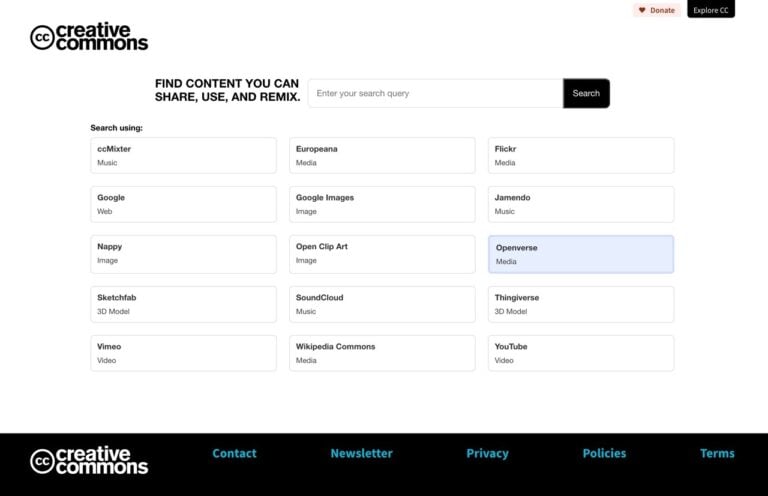The height and width of the screenshot is (496, 768).
Task: Open the Contact footer link
Action: point(234,453)
